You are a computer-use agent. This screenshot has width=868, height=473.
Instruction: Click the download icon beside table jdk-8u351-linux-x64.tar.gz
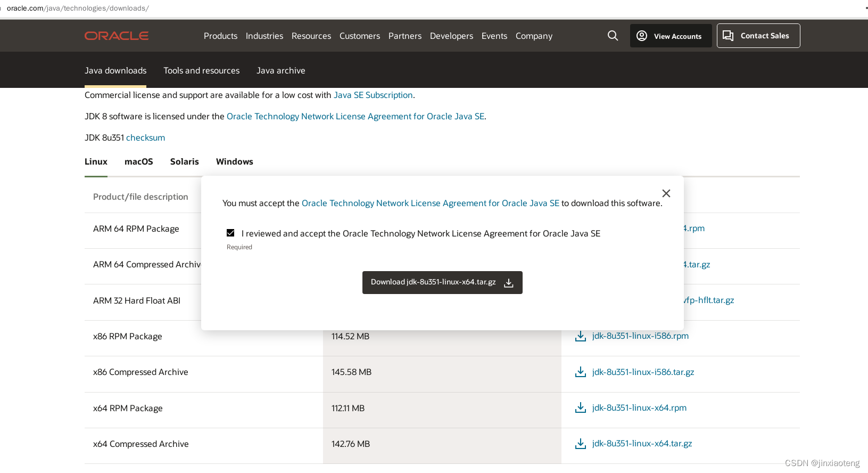tap(581, 444)
